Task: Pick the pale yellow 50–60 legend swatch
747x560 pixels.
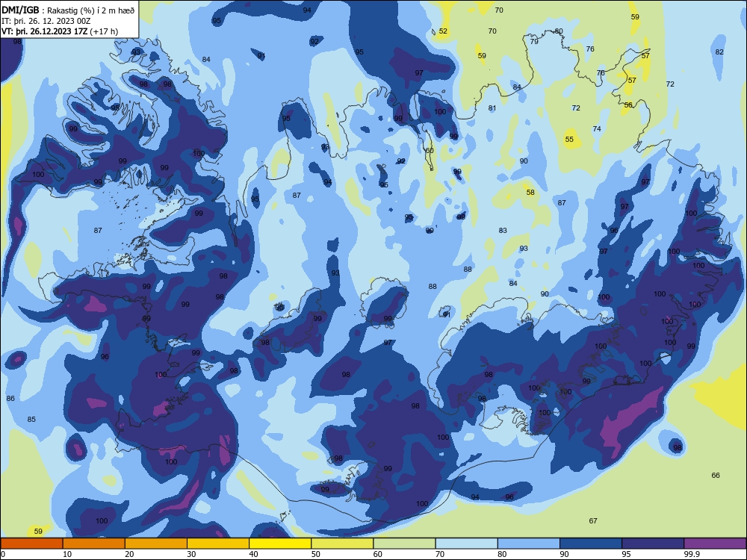Action: click(342, 544)
